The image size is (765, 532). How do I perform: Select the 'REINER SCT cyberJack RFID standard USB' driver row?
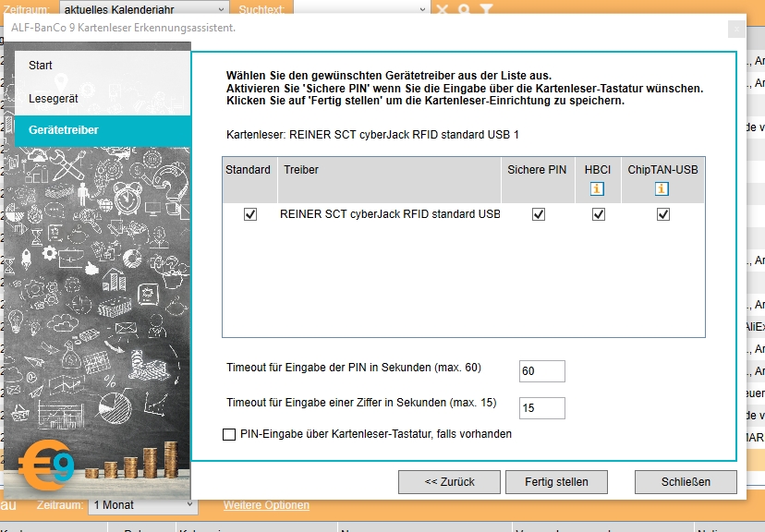[x=464, y=214]
